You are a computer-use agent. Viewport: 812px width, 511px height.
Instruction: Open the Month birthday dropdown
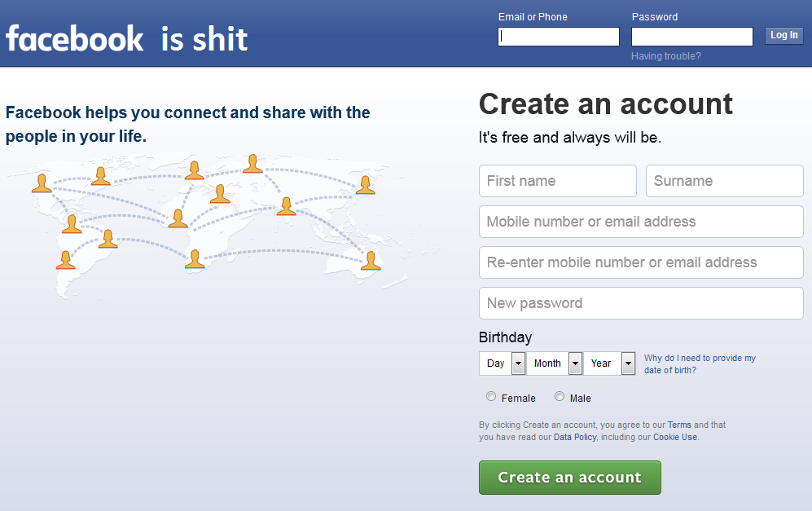pos(554,363)
